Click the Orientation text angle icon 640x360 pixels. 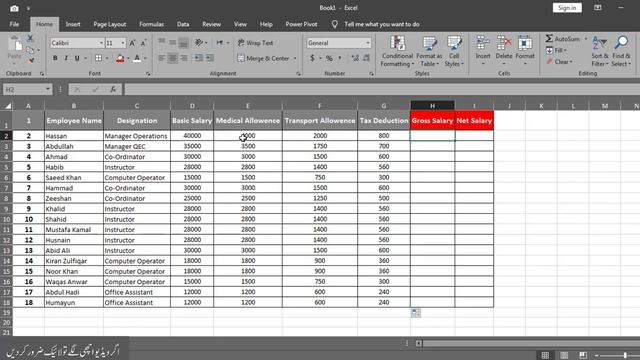(199, 42)
